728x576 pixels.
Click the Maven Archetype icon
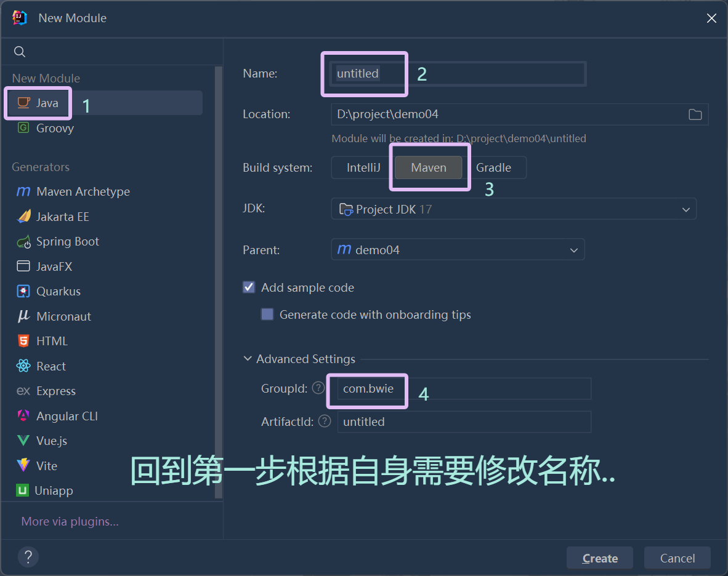tap(23, 191)
